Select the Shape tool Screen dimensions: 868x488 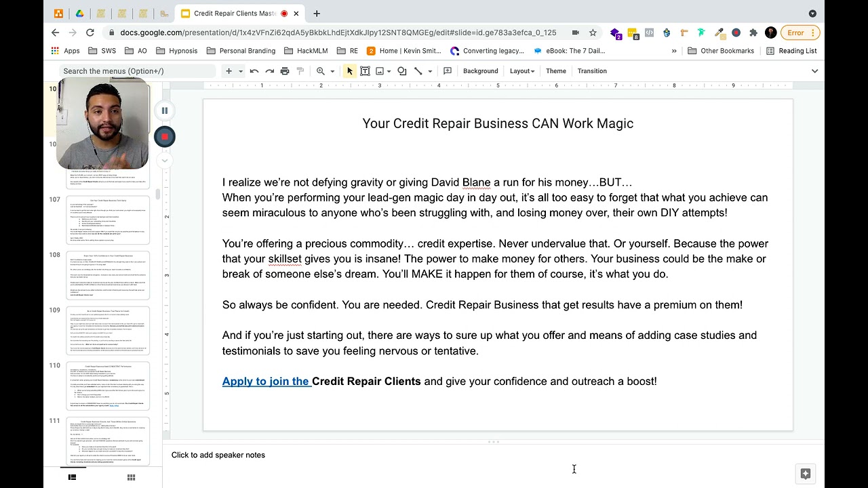(402, 71)
